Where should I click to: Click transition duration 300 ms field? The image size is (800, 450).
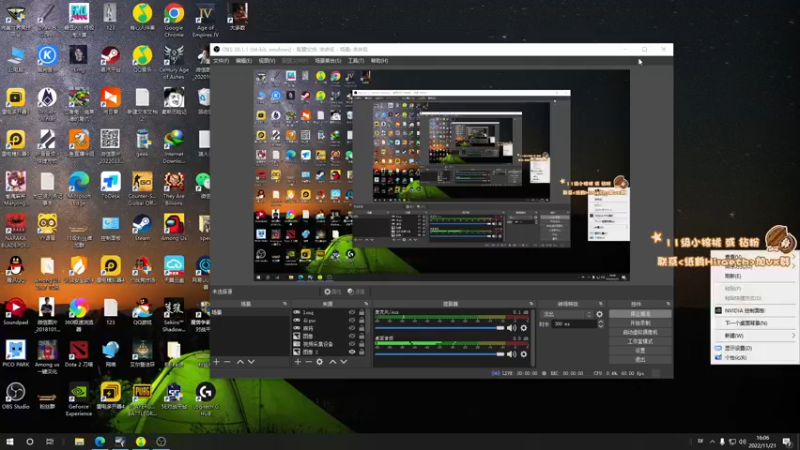[574, 324]
